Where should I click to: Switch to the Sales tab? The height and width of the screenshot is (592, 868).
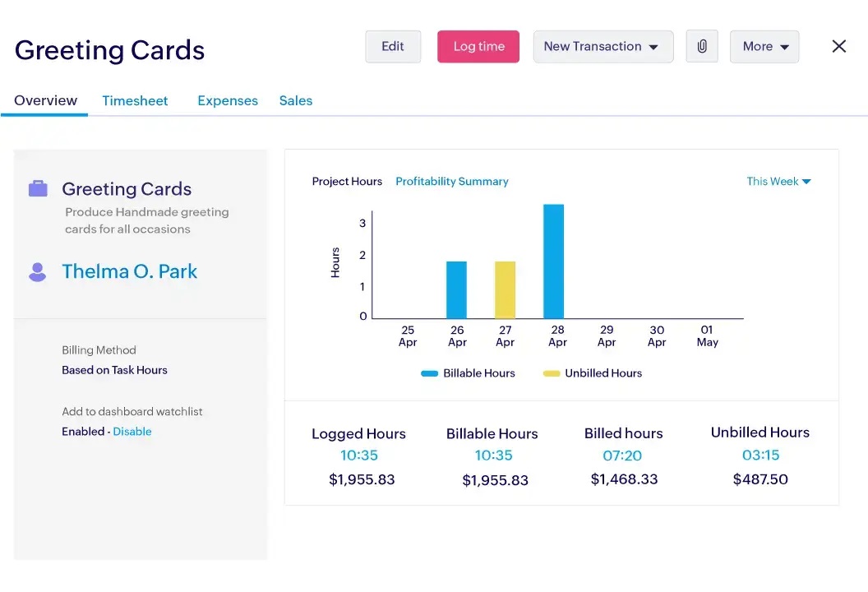296,100
